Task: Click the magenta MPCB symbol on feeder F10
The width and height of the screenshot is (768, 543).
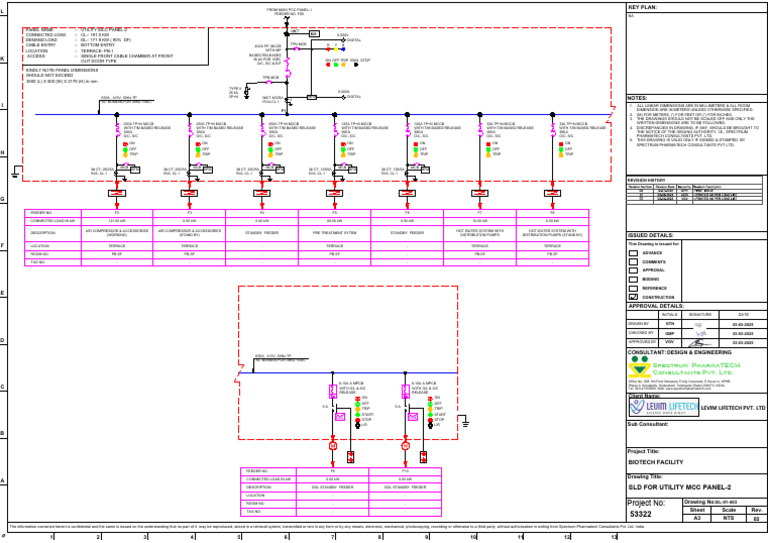Action: tap(406, 391)
